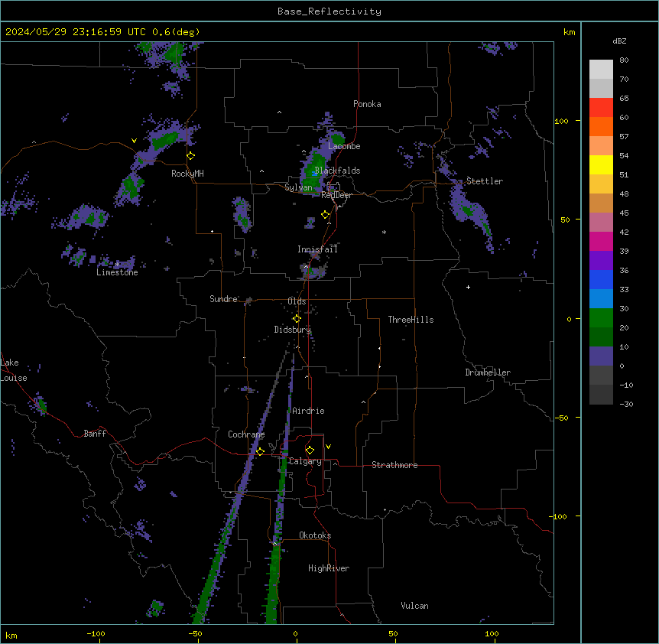Select the orange 60-57 dBZ legend swatch
Screen dimensions: 659x644
[x=601, y=126]
